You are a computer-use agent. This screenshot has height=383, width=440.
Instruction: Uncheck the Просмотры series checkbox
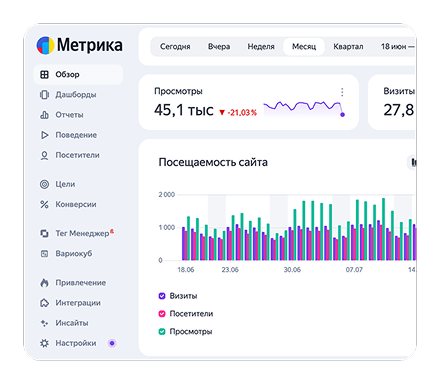tap(162, 332)
